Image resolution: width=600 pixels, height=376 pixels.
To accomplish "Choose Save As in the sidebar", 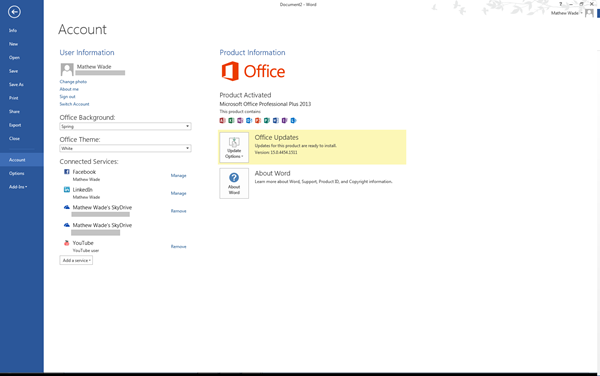I will 16,85.
